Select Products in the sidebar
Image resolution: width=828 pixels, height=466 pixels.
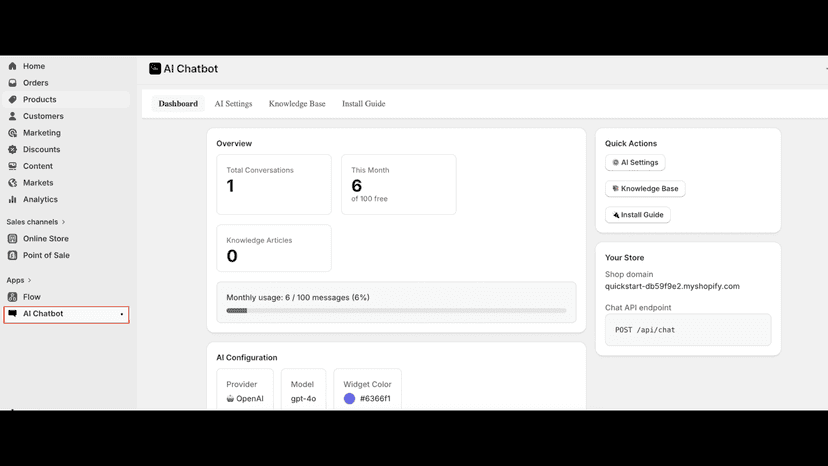pos(66,99)
